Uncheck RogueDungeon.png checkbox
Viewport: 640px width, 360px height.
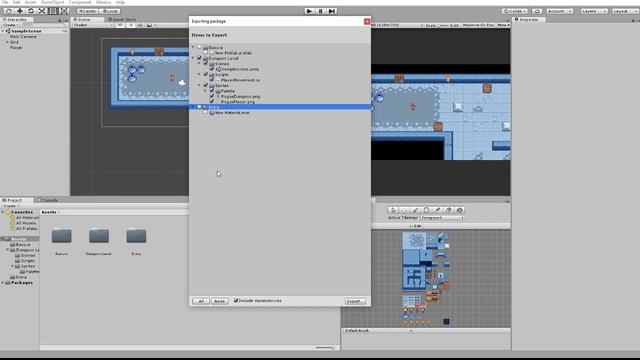coord(212,96)
